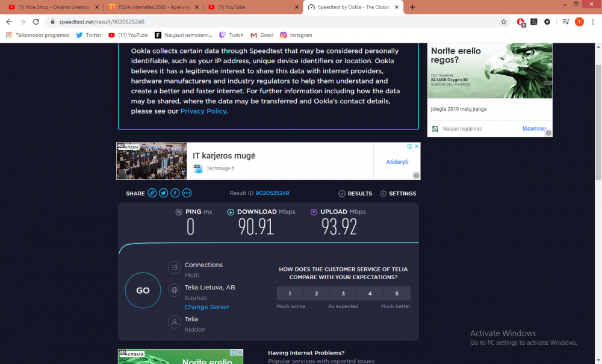Open the eagle vision ad image

click(x=490, y=70)
